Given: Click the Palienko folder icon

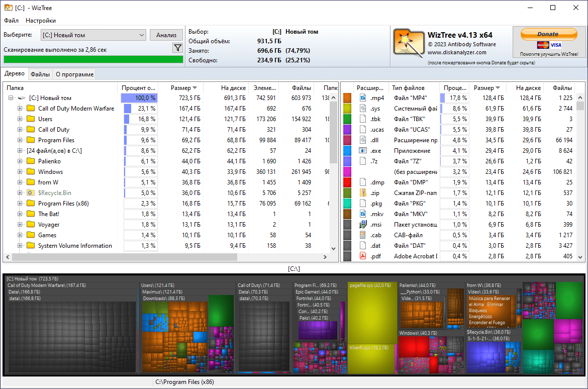Looking at the screenshot, I should [x=31, y=161].
